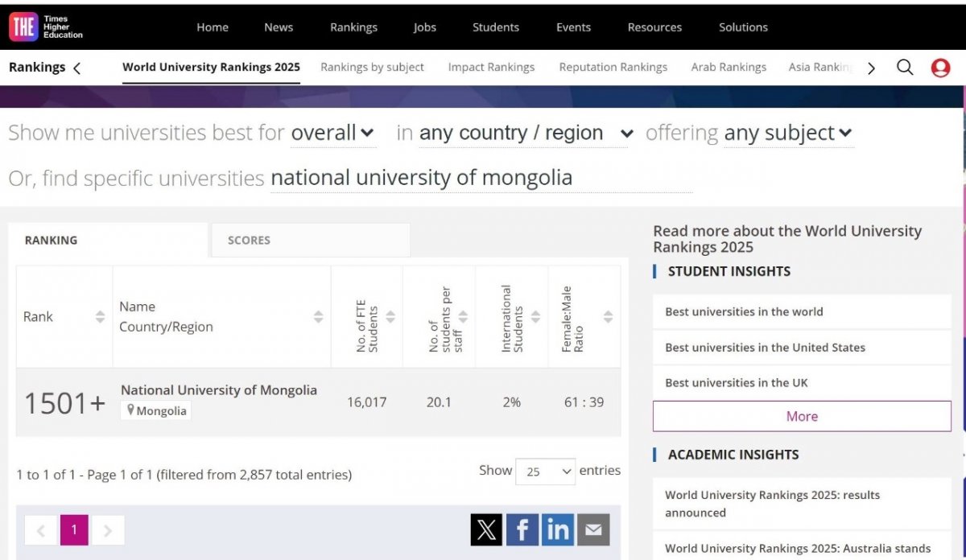Screen dimensions: 966x560
Task: Share the ranking on X (Twitter)
Action: pos(486,529)
